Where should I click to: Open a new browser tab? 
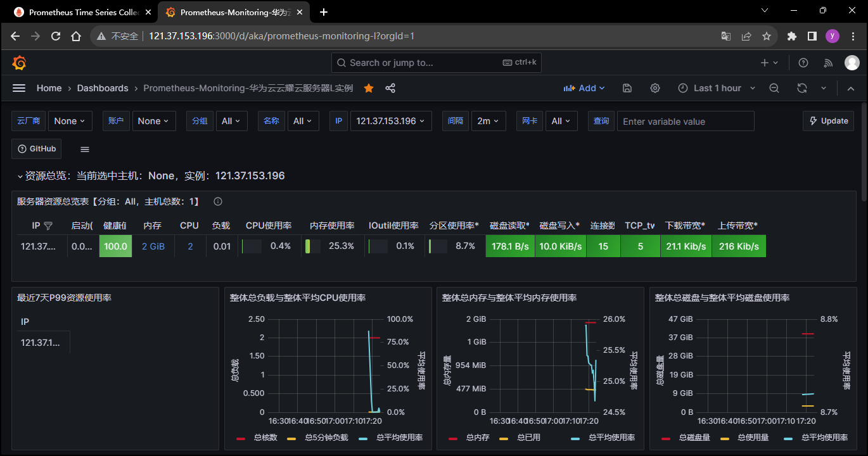click(x=323, y=12)
